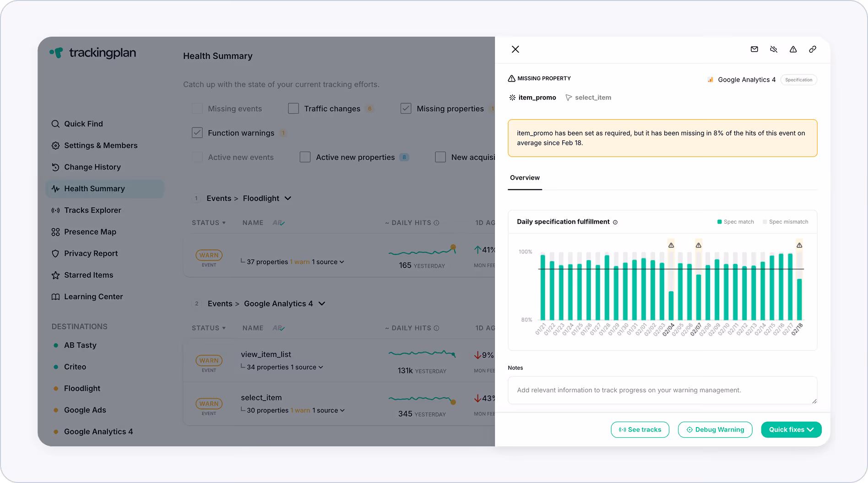868x483 pixels.
Task: Click the Starred Items star icon
Action: pos(55,275)
